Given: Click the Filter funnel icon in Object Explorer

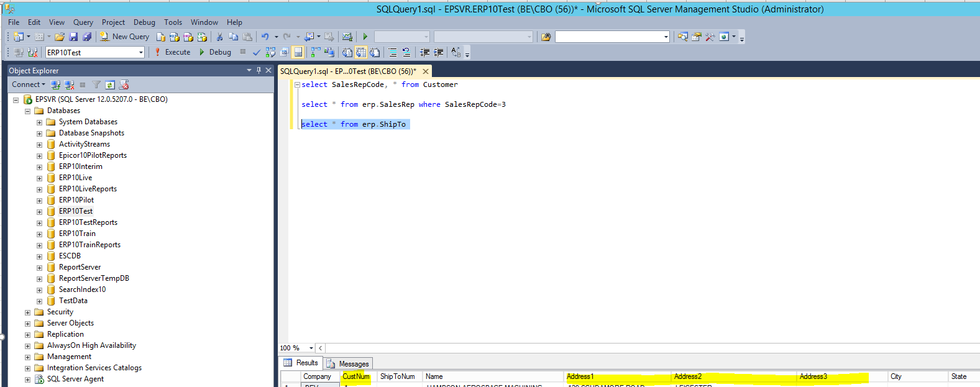Looking at the screenshot, I should [x=96, y=84].
